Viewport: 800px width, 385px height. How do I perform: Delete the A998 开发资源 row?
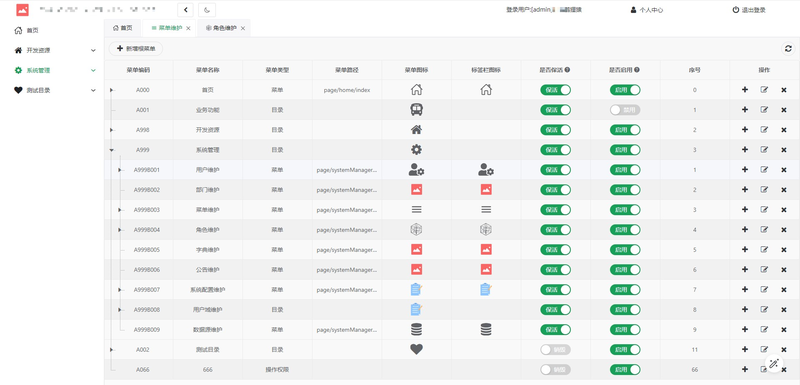pos(784,130)
